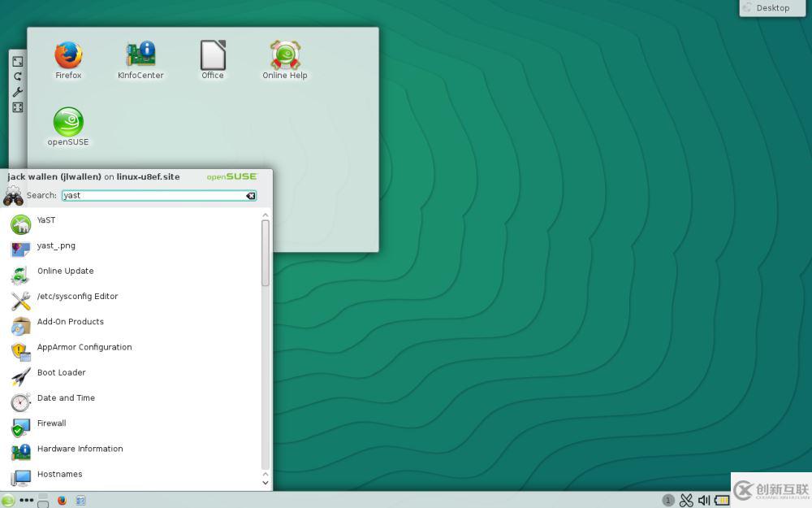Click the results list scrollbar thumb
The height and width of the screenshot is (508, 812).
(x=266, y=253)
